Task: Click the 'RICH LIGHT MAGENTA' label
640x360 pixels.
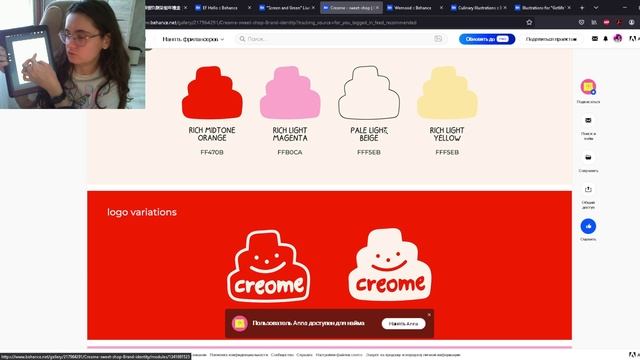Action: tap(290, 134)
